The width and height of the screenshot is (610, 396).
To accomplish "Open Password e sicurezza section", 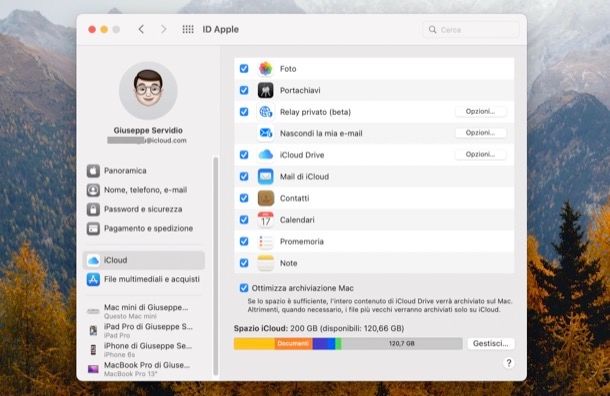I will [x=144, y=209].
